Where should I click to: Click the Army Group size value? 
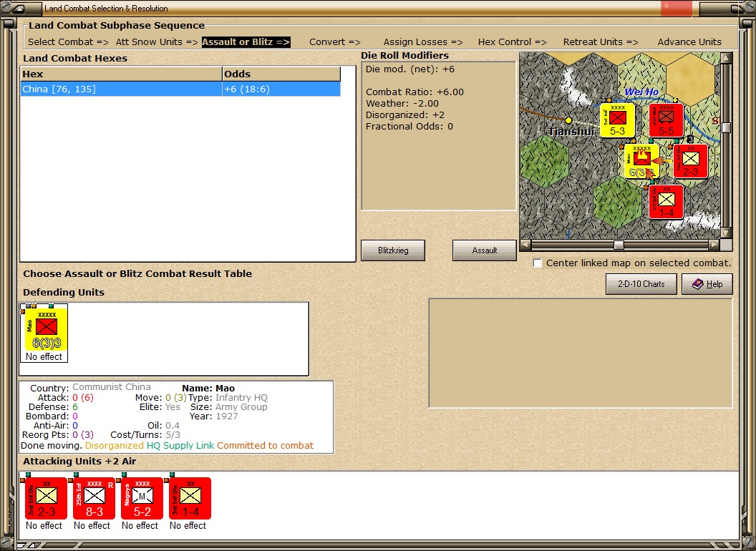pos(241,407)
